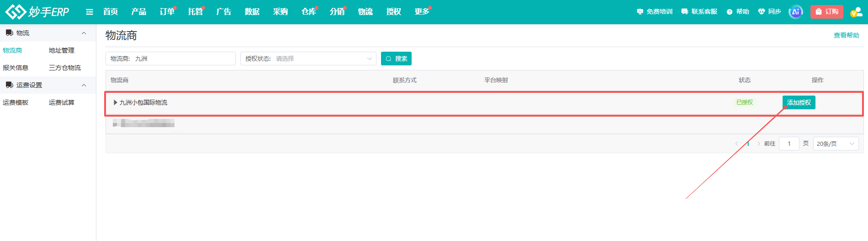The image size is (868, 241).
Task: Select page number 1 in pagination
Action: point(748,144)
